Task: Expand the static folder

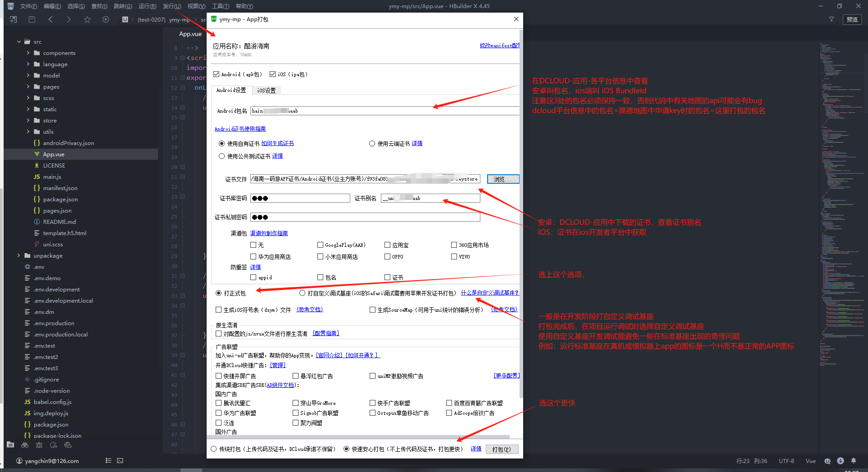Action: coord(28,109)
